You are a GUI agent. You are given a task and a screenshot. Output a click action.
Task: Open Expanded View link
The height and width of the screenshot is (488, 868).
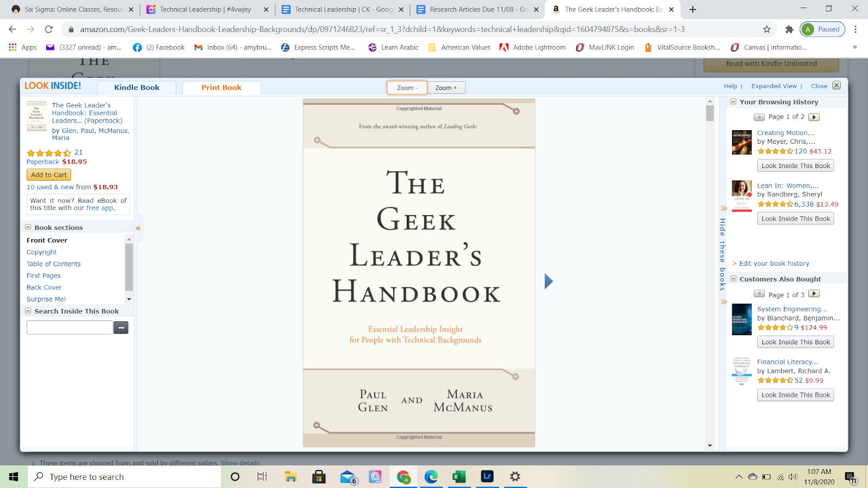[774, 86]
